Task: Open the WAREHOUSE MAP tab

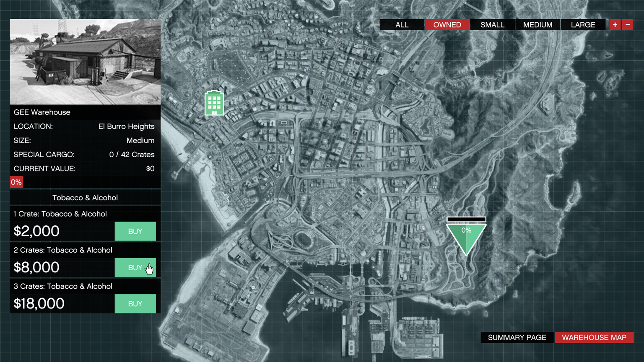Action: [x=594, y=337]
